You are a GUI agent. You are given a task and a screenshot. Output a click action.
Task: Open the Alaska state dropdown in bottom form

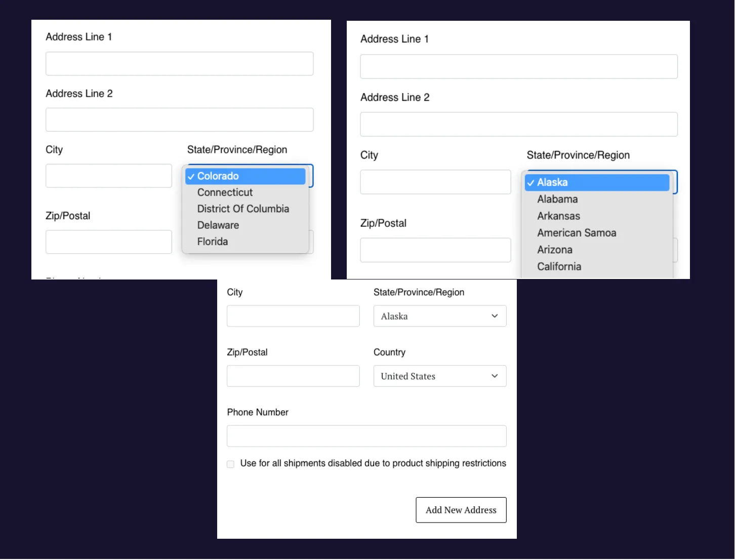[x=440, y=316]
